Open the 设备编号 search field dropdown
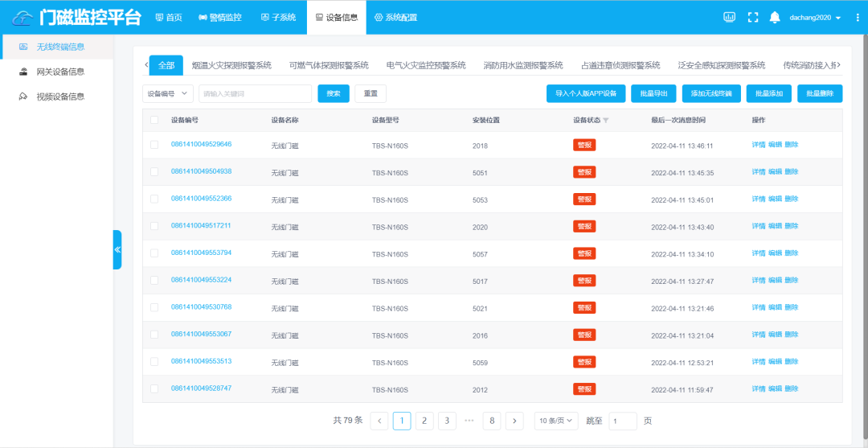868x448 pixels. click(168, 94)
